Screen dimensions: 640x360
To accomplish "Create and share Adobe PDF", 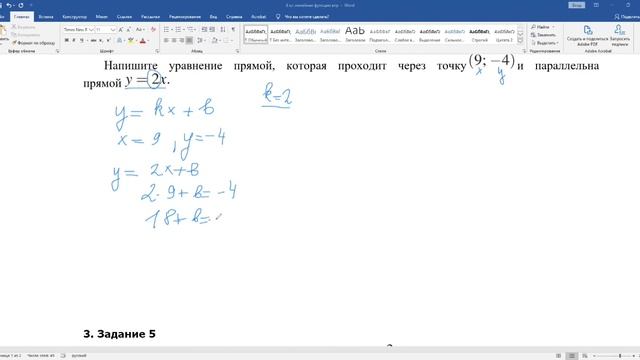I will tap(587, 36).
